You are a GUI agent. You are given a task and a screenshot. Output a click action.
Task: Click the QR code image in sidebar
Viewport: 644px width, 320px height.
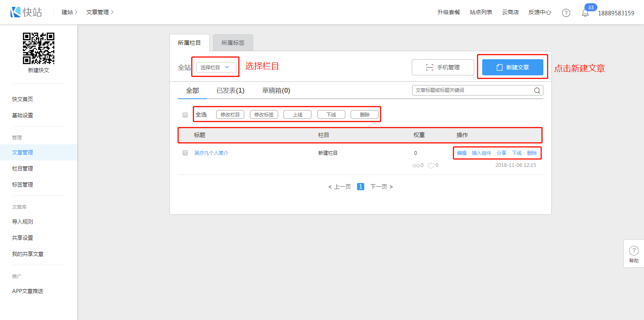coord(39,48)
